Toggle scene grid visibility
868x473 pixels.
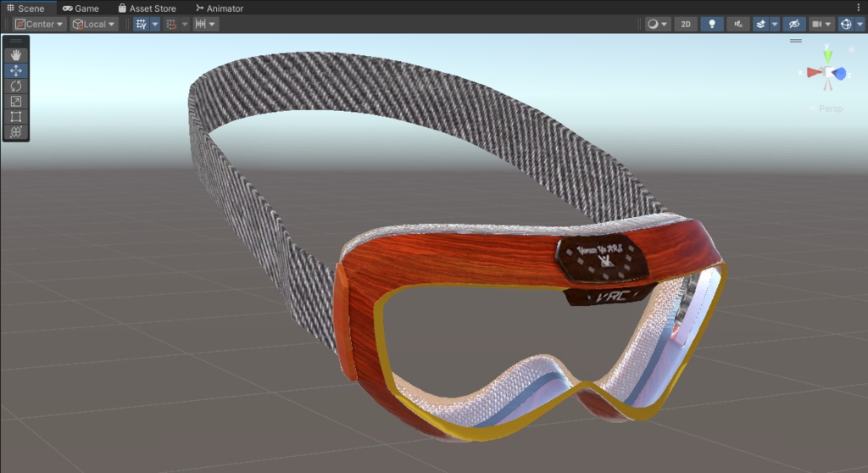click(x=142, y=24)
